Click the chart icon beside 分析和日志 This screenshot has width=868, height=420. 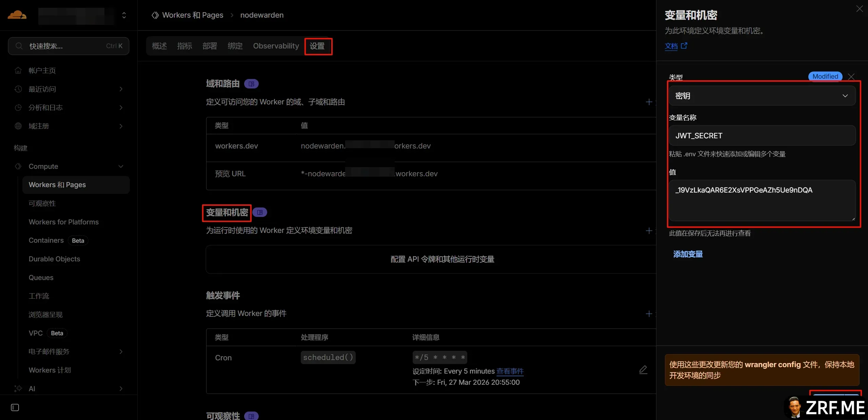(x=18, y=107)
